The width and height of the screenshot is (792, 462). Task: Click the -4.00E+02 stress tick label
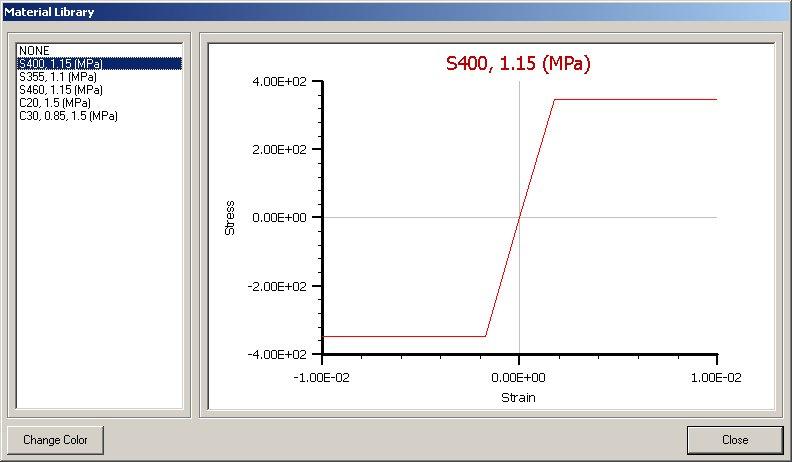coord(279,354)
